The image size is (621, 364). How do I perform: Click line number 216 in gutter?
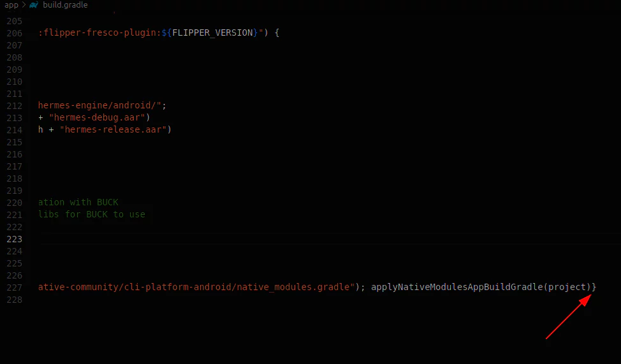click(15, 154)
